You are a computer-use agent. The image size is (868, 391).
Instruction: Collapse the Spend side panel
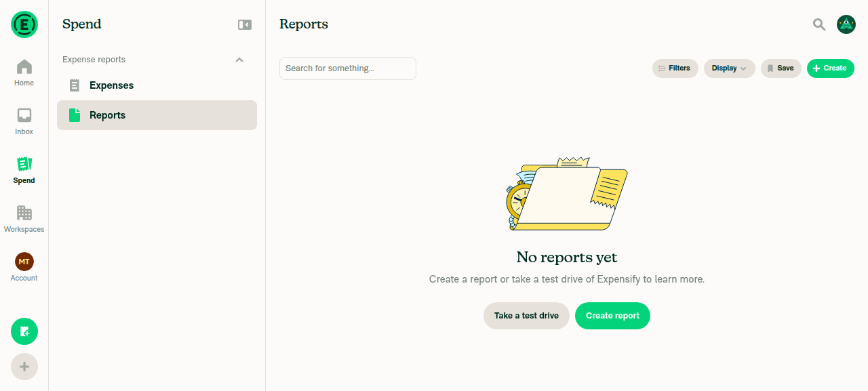[x=245, y=24]
